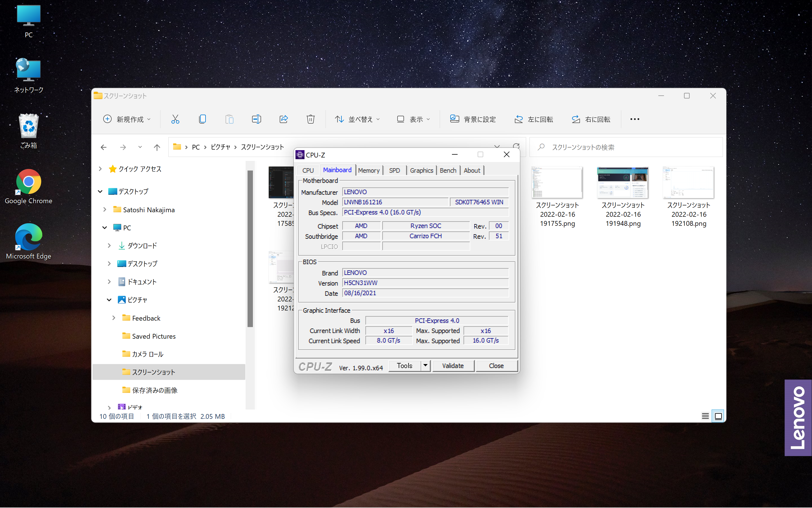The height and width of the screenshot is (508, 812).
Task: Select the Mainboard tab in CPU-Z
Action: click(x=337, y=170)
